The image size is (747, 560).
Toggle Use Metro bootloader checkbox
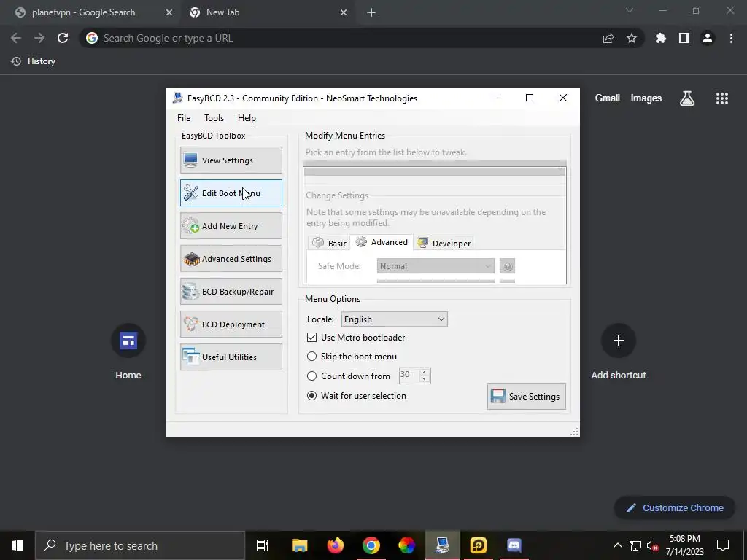click(x=311, y=337)
